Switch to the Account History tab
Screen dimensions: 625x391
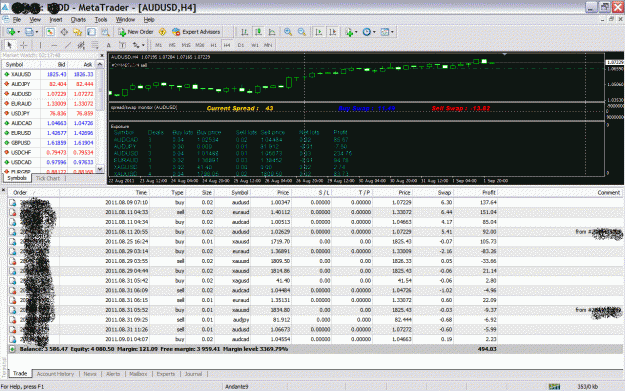click(x=55, y=374)
